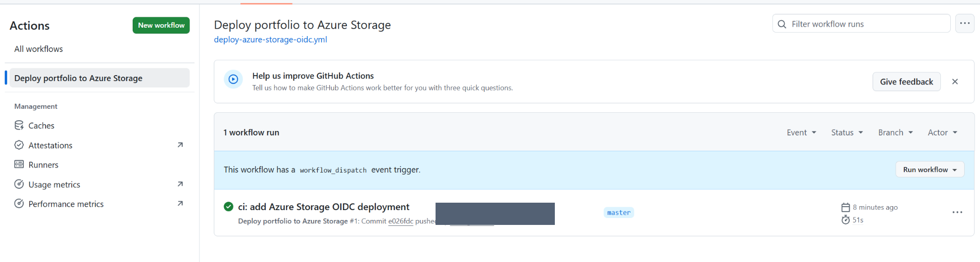
Task: Click the Performance metrics external link arrow
Action: click(180, 203)
